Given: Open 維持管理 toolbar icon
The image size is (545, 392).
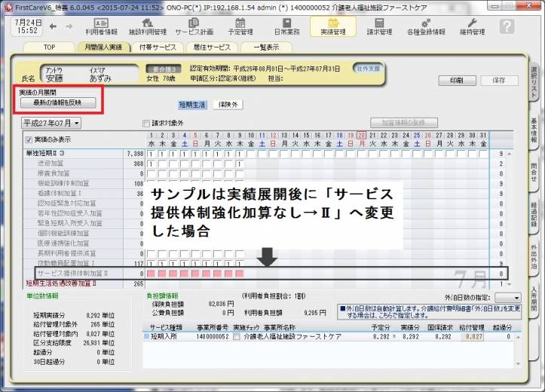Looking at the screenshot, I should [x=472, y=27].
